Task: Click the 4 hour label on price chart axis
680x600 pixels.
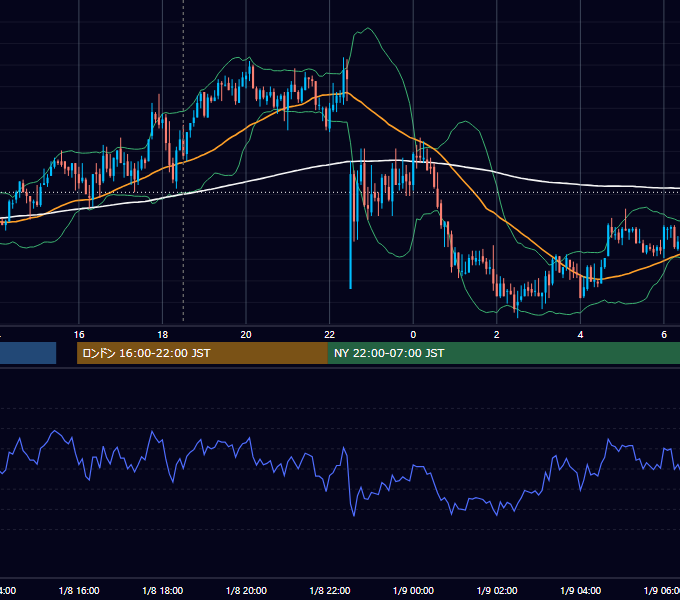Action: (x=580, y=335)
